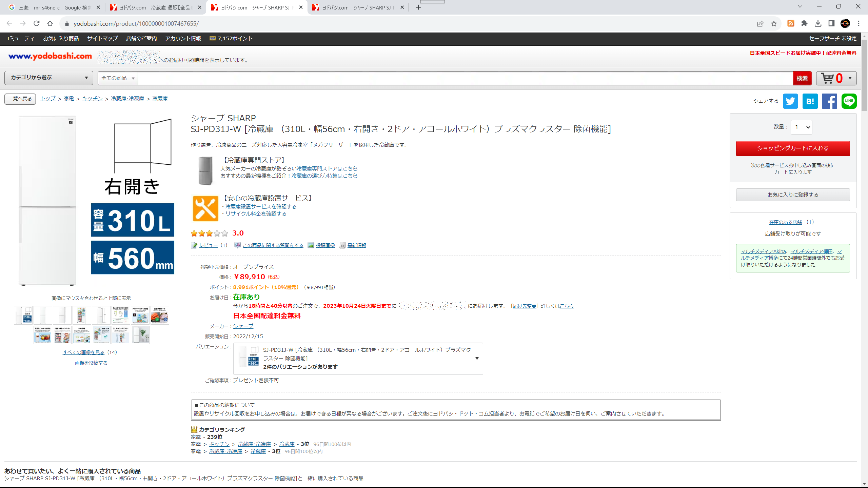Open コミュニティ menu item
868x488 pixels.
click(x=19, y=39)
